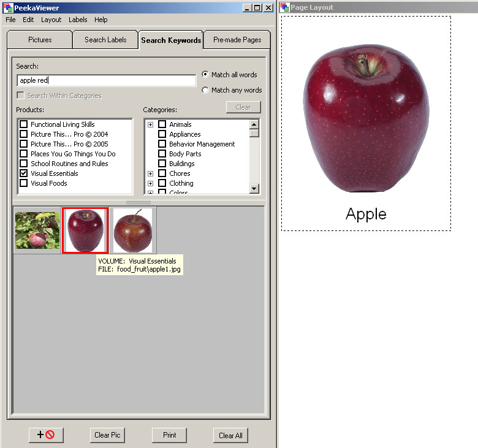The height and width of the screenshot is (448, 478).
Task: Select the apple with stem thumbnail
Action: [x=133, y=230]
